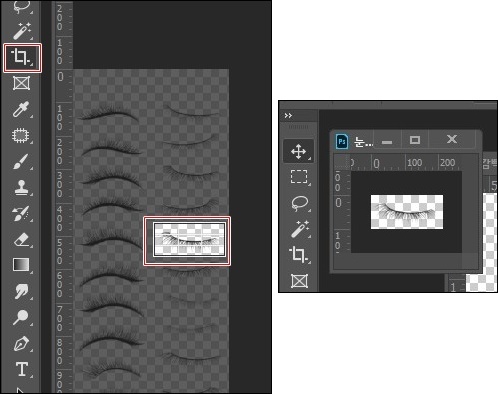Maximize the floating document window
498x394 pixels.
pyautogui.click(x=415, y=140)
